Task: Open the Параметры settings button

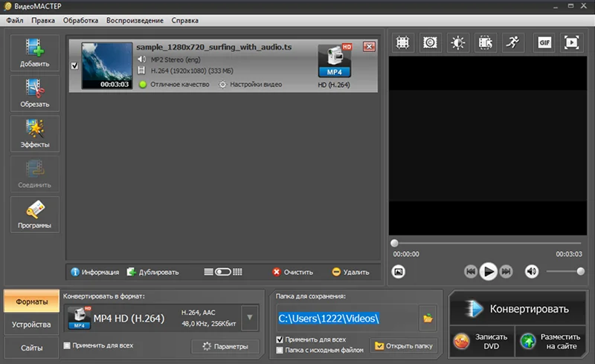Action: [225, 346]
